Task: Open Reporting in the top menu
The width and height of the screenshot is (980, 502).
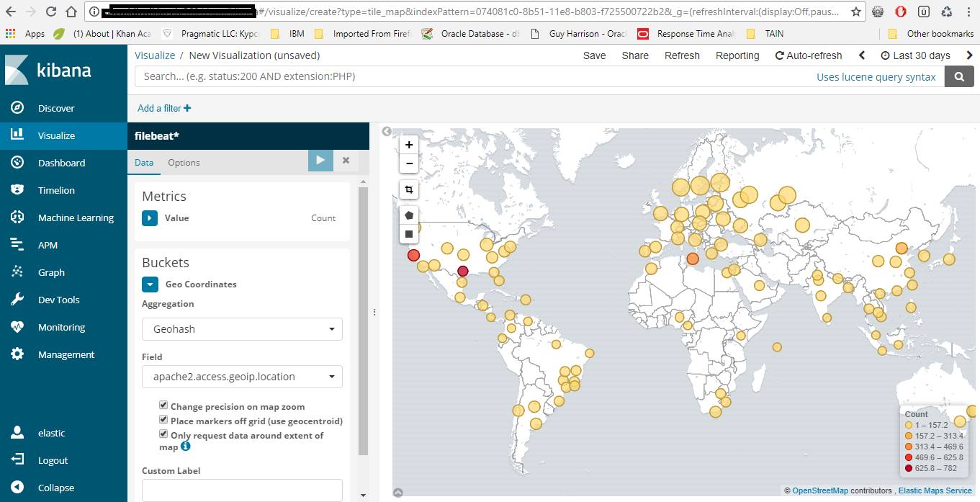Action: click(x=737, y=55)
